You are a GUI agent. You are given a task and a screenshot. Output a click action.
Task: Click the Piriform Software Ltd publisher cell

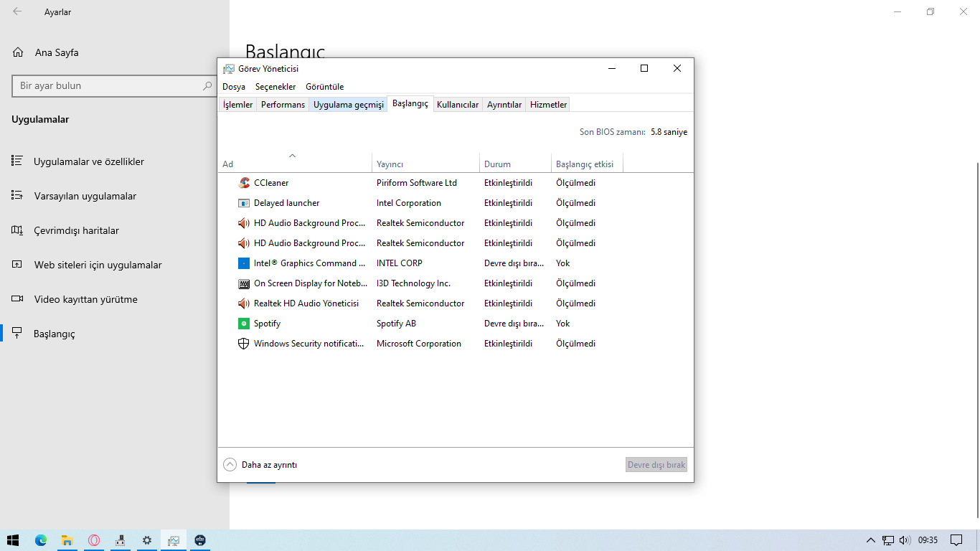[417, 183]
